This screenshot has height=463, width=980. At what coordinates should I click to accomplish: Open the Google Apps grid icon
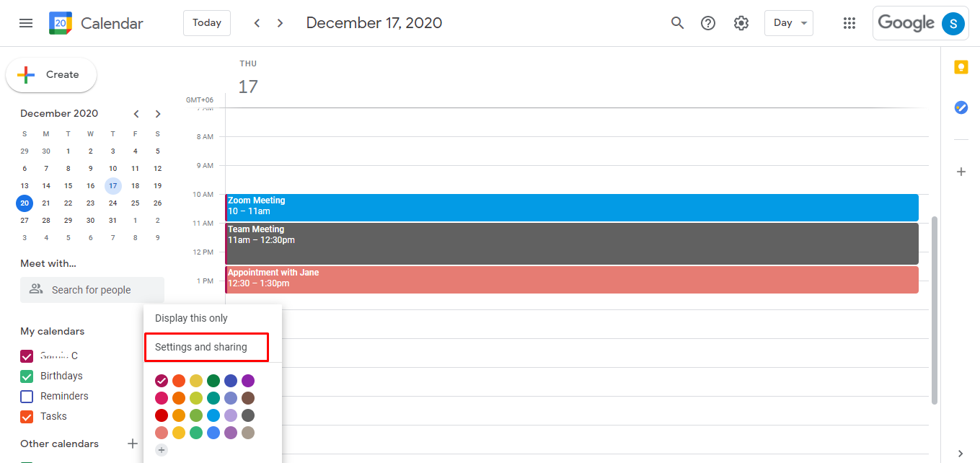click(x=849, y=22)
